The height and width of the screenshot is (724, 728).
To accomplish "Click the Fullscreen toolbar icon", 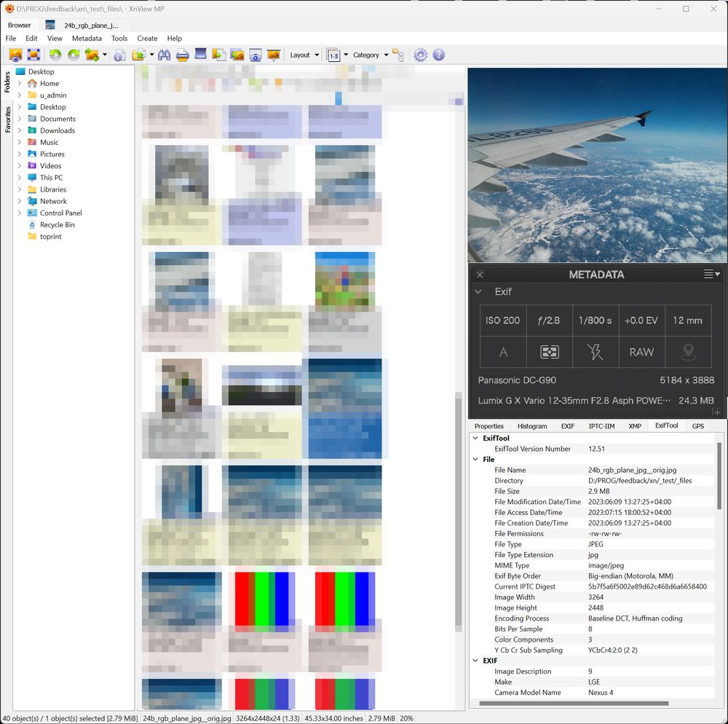I will pyautogui.click(x=33, y=55).
